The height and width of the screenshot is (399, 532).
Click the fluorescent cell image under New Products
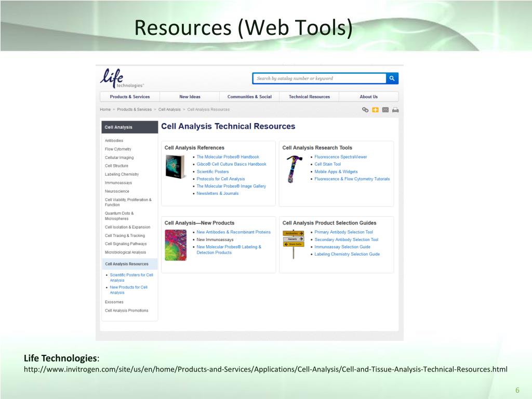[176, 245]
